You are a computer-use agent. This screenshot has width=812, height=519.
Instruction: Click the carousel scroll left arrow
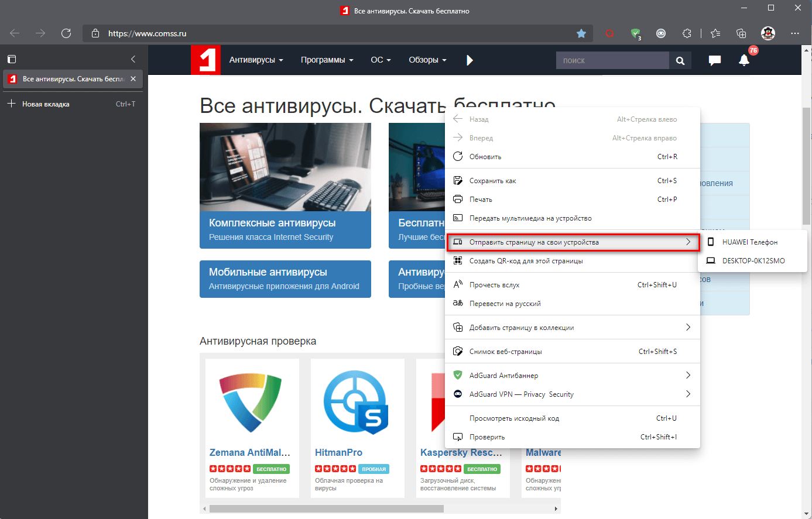pyautogui.click(x=204, y=508)
